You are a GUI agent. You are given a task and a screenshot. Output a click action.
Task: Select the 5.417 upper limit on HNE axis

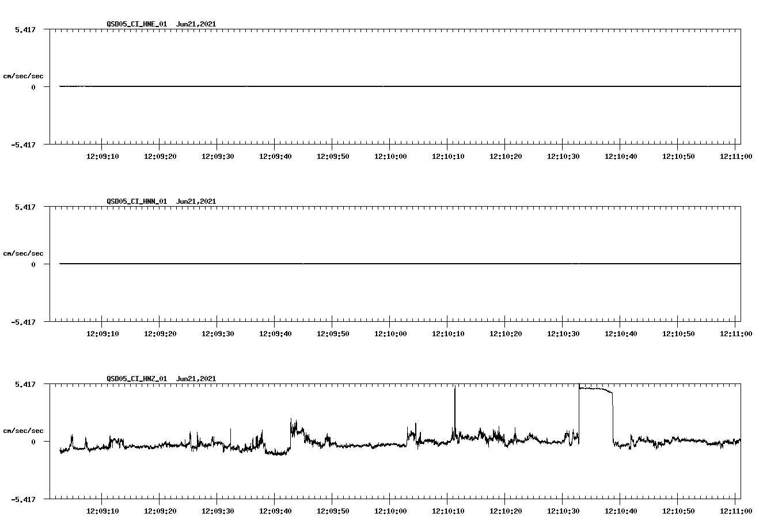click(x=25, y=29)
